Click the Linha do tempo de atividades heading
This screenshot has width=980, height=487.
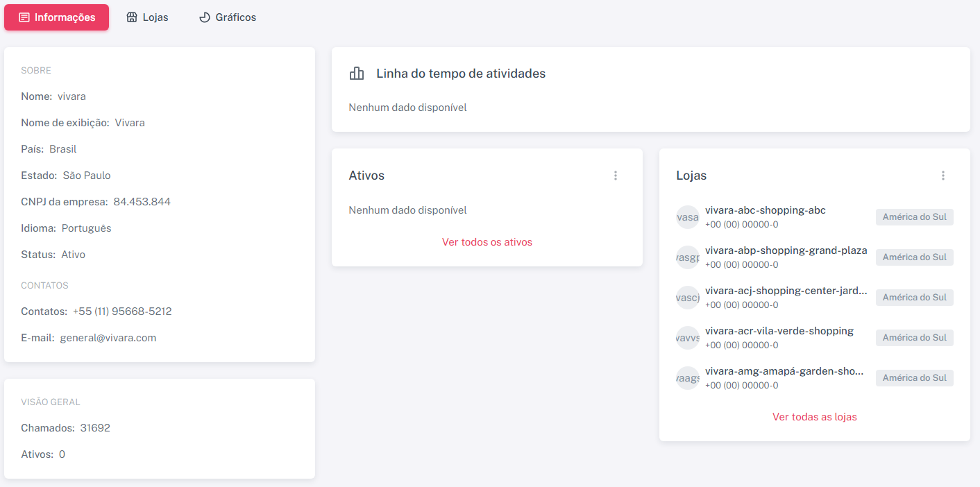(x=461, y=74)
